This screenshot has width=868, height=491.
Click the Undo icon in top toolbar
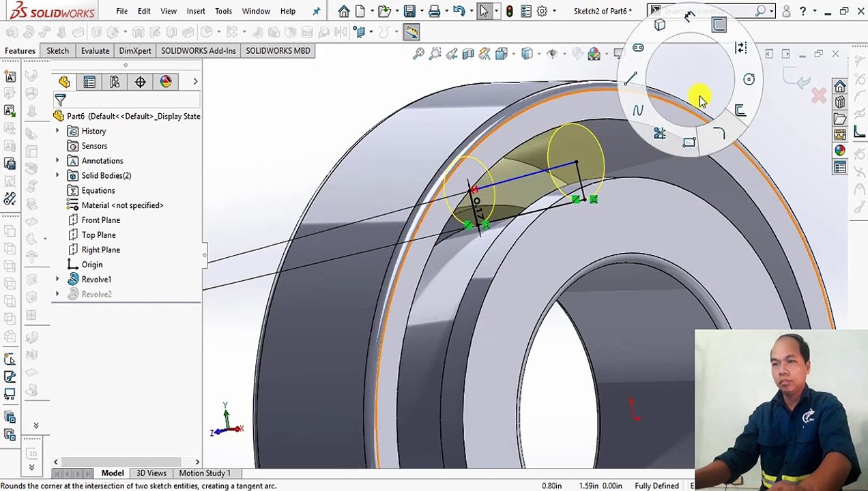coord(459,11)
